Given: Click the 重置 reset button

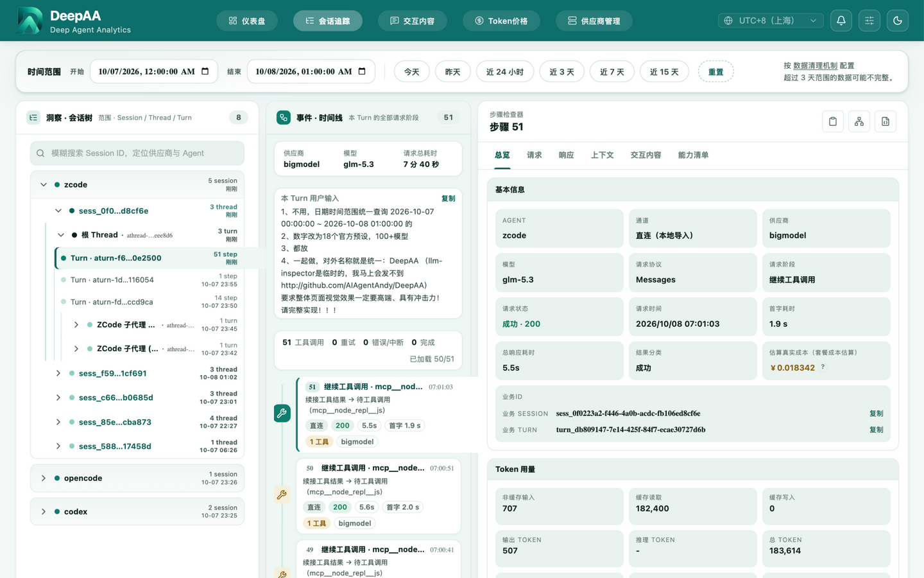Looking at the screenshot, I should coord(716,71).
